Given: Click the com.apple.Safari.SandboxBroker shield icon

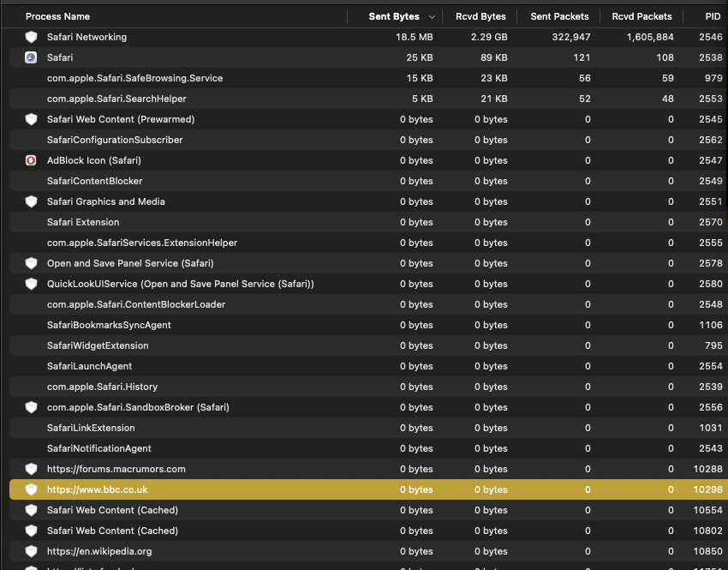Looking at the screenshot, I should pyautogui.click(x=31, y=407).
